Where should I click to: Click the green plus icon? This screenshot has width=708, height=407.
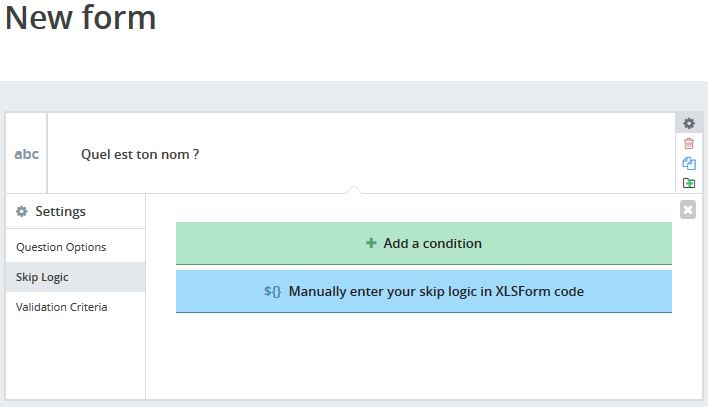(371, 243)
